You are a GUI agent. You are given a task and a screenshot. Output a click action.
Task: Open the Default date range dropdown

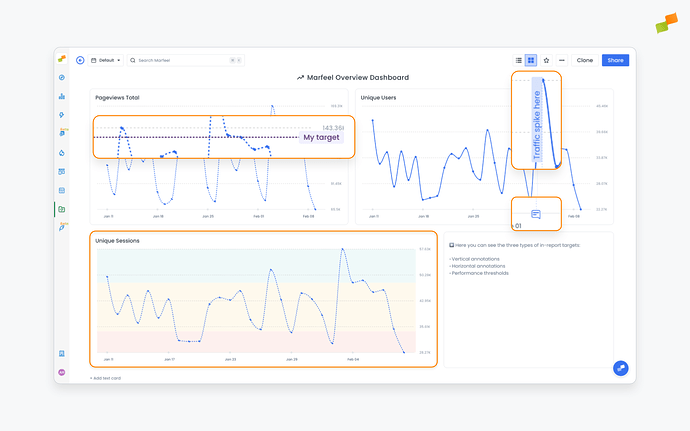tap(105, 60)
